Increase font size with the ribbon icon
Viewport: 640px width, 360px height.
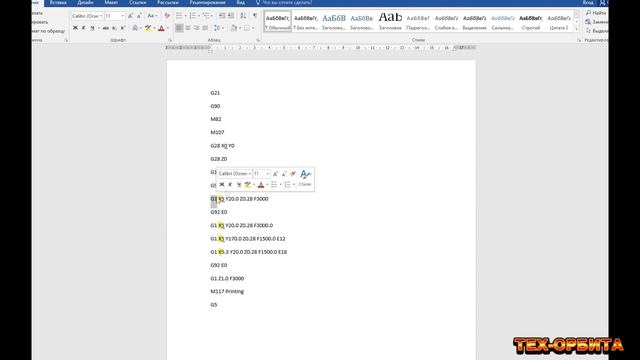130,16
